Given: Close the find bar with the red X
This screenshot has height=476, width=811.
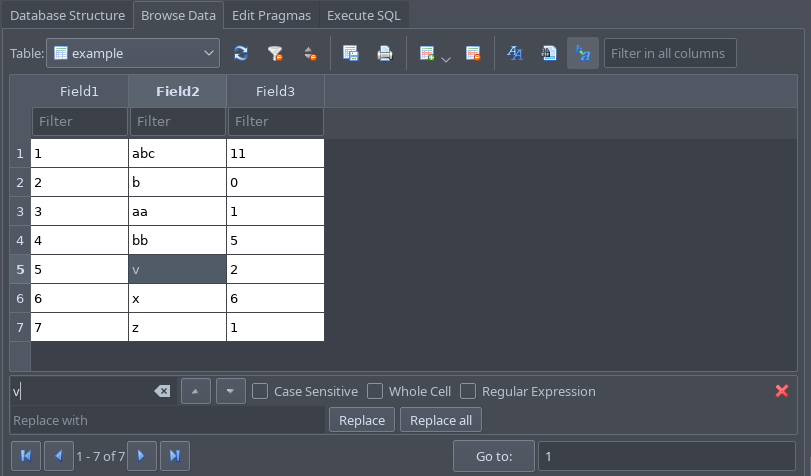Looking at the screenshot, I should pyautogui.click(x=782, y=391).
